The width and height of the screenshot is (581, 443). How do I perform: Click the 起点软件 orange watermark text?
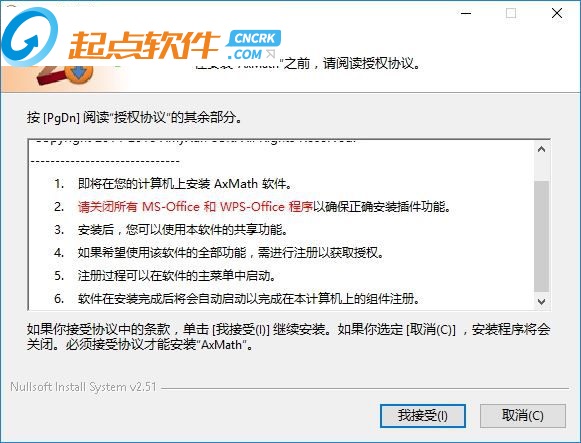143,45
